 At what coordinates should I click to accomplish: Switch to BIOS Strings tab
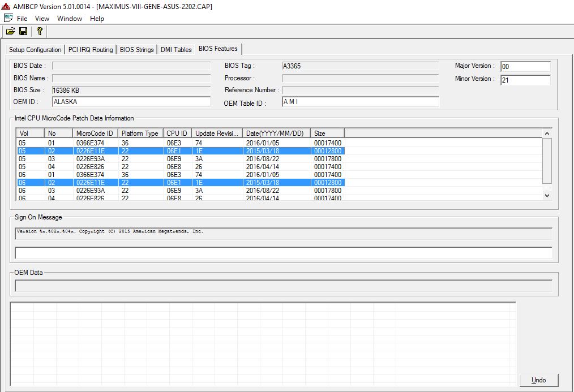click(136, 50)
